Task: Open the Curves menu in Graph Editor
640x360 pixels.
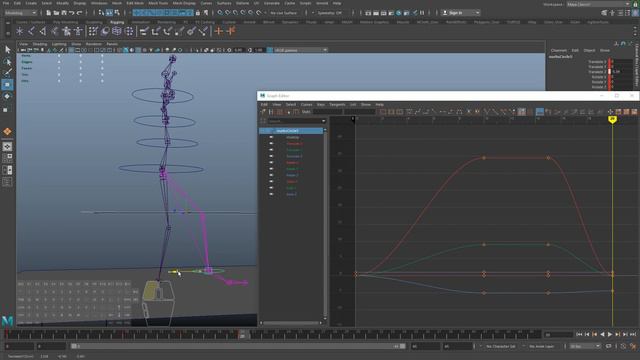Action: [x=306, y=104]
